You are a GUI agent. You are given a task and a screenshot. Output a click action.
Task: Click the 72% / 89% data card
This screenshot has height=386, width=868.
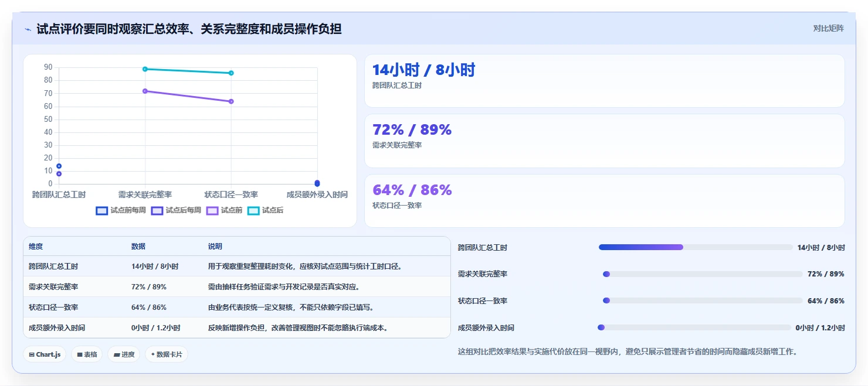pyautogui.click(x=605, y=141)
